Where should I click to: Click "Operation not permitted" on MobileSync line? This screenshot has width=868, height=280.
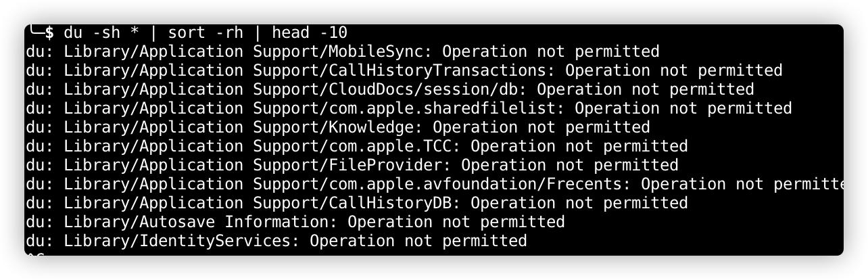pos(550,51)
